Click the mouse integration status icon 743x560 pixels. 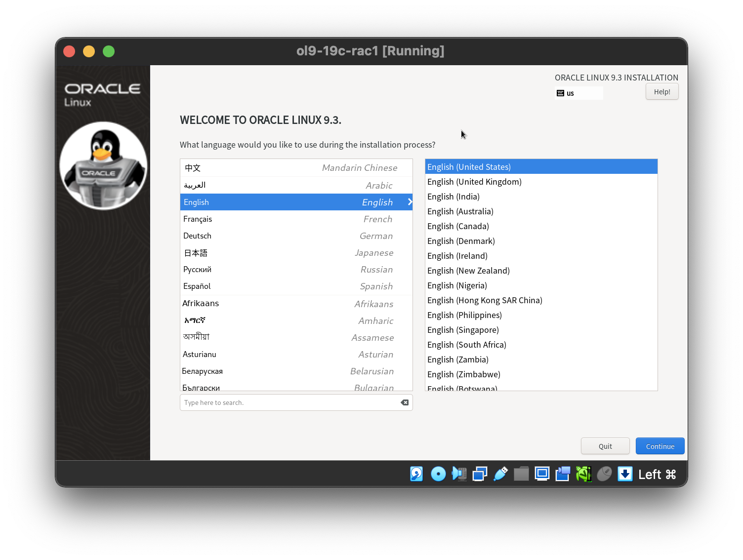[x=604, y=474]
